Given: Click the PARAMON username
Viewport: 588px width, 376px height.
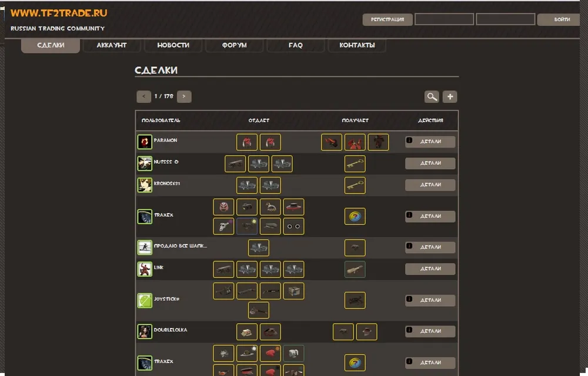Looking at the screenshot, I should tap(165, 140).
